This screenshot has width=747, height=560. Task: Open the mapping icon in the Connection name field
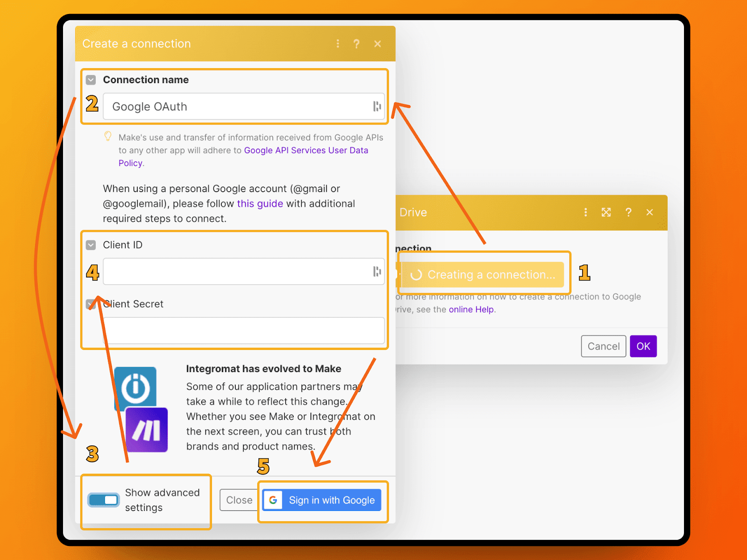(377, 106)
